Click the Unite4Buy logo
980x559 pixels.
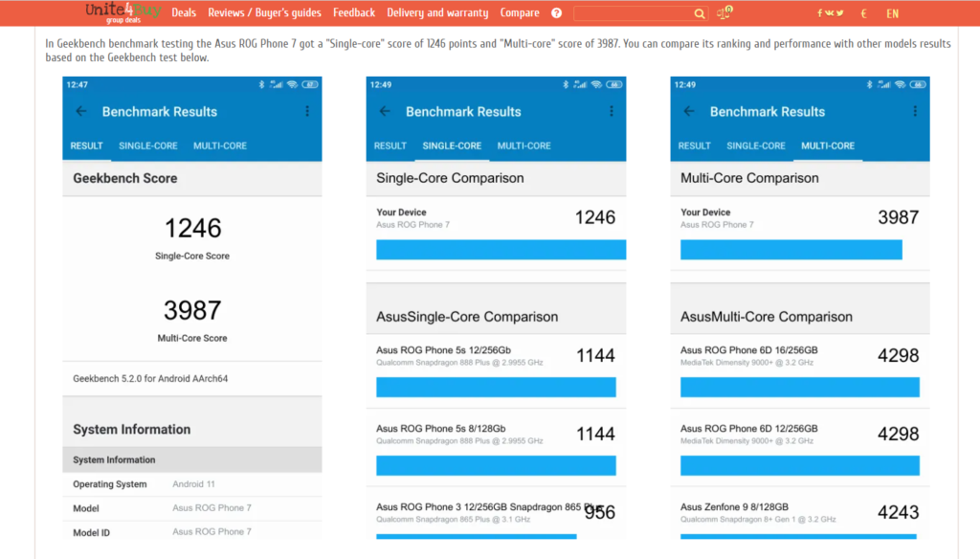122,12
